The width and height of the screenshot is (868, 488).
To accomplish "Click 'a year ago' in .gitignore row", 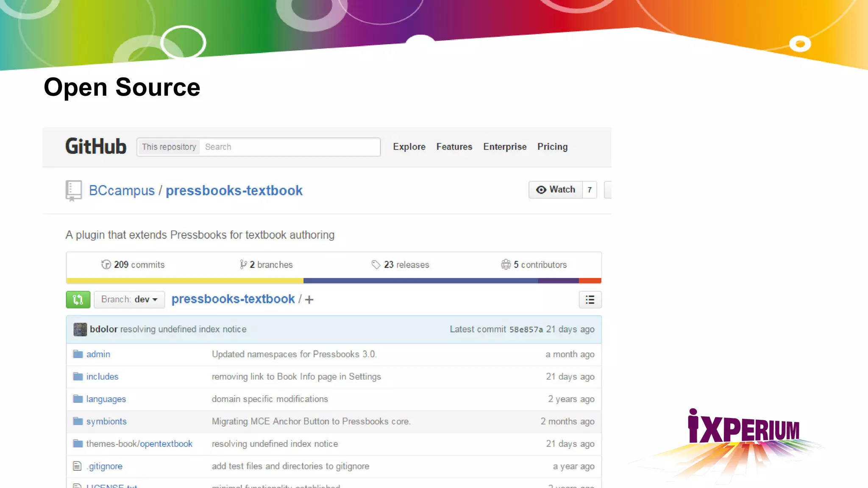I will tap(574, 466).
